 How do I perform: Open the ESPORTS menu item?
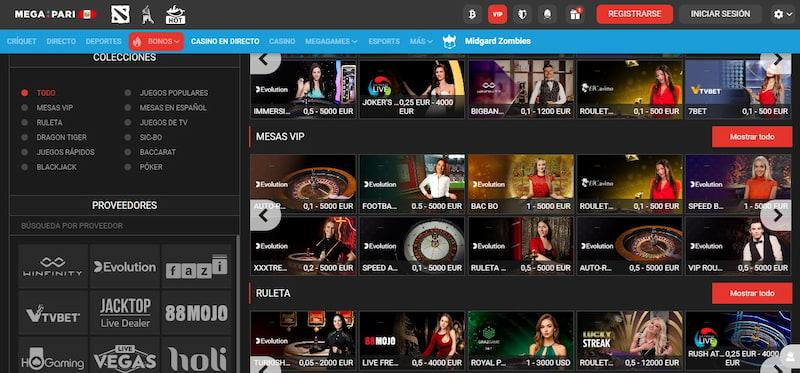point(384,41)
